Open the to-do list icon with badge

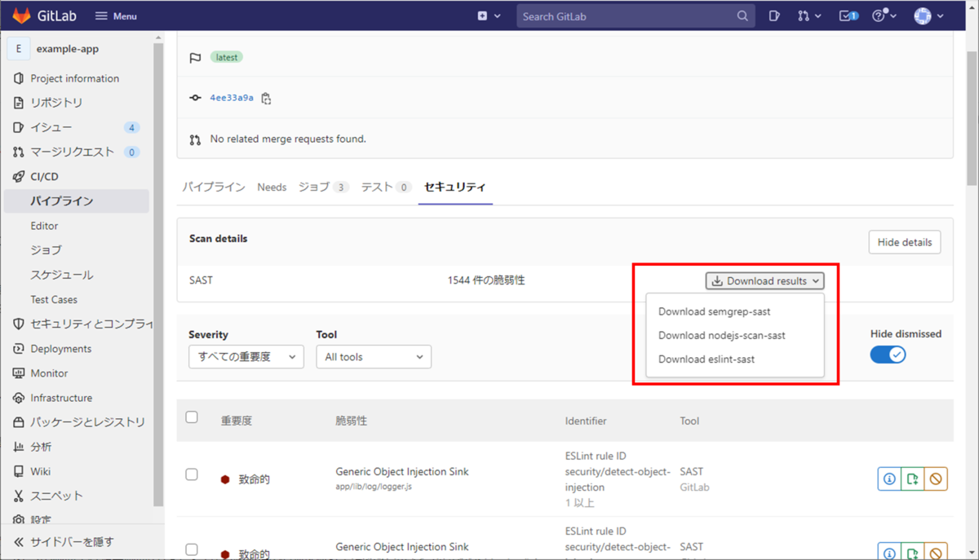[849, 15]
